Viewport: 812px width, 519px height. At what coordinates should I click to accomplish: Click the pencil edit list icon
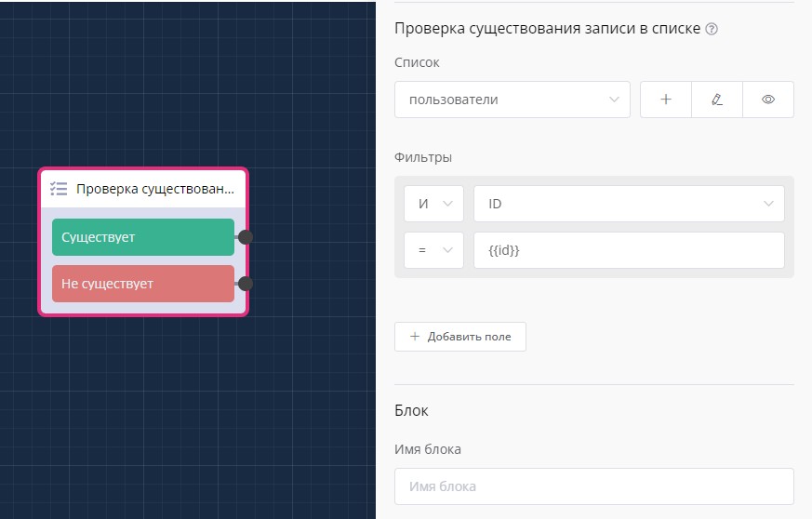coord(717,100)
